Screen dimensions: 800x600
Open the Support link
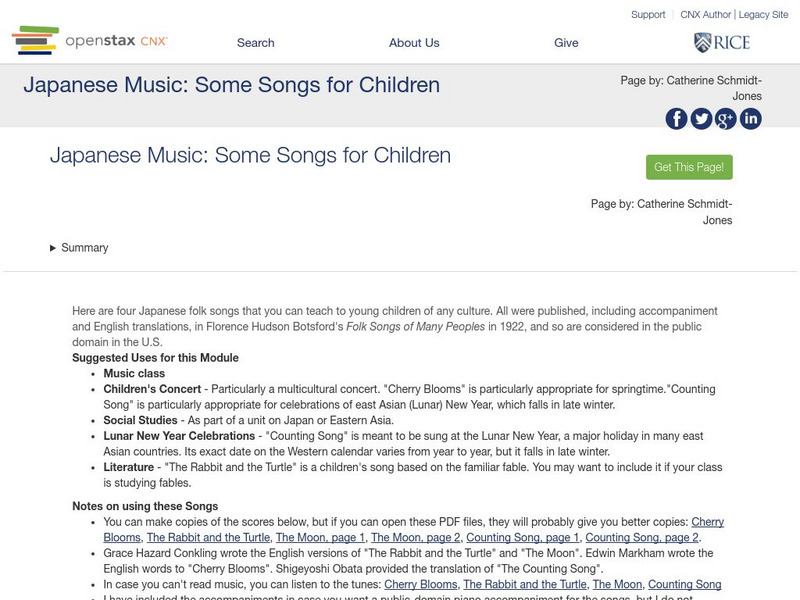pos(648,15)
